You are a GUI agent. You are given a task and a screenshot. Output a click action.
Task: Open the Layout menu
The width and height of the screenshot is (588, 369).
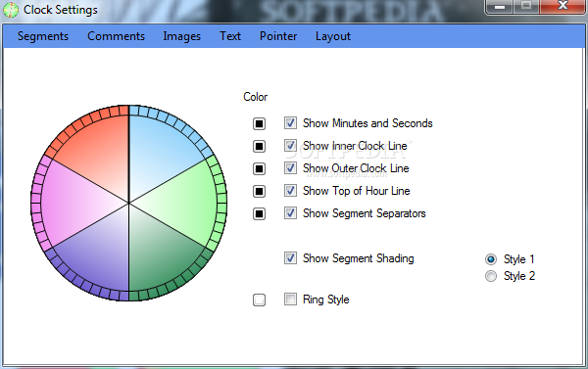coord(333,36)
